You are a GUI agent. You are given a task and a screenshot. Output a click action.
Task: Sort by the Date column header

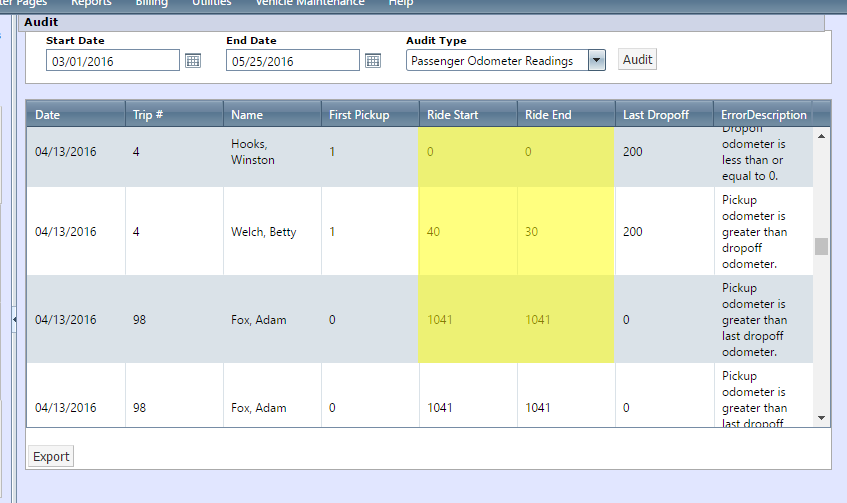point(76,115)
